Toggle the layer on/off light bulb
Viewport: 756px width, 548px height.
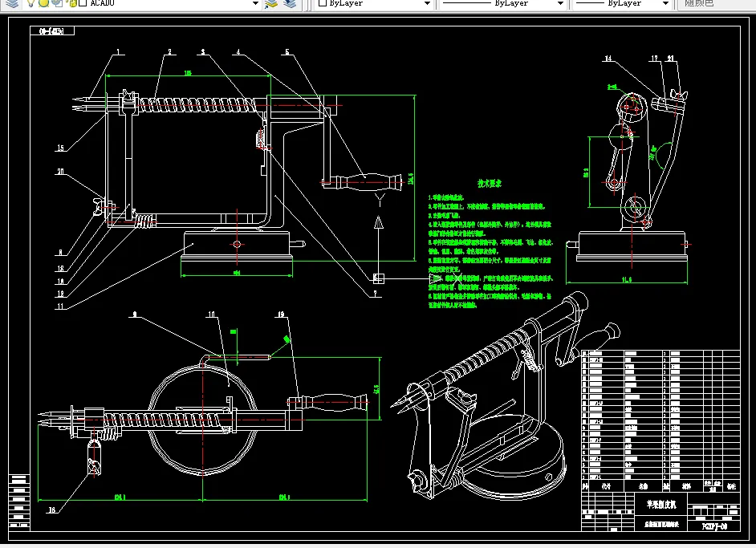[x=30, y=3]
